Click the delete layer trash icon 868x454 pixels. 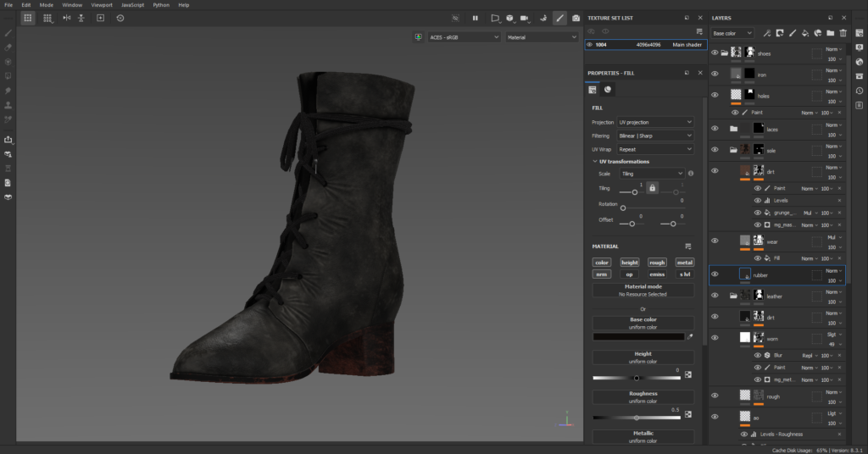843,33
